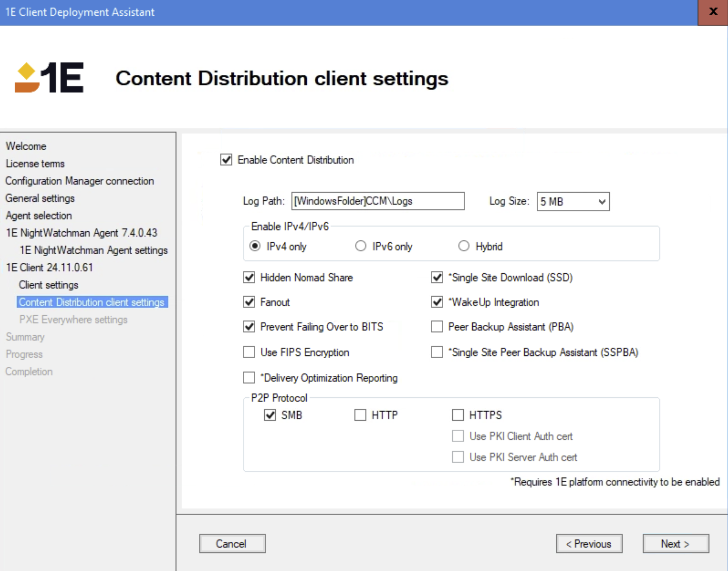The image size is (728, 571).
Task: Select Content Distribution client settings step
Action: click(x=92, y=302)
